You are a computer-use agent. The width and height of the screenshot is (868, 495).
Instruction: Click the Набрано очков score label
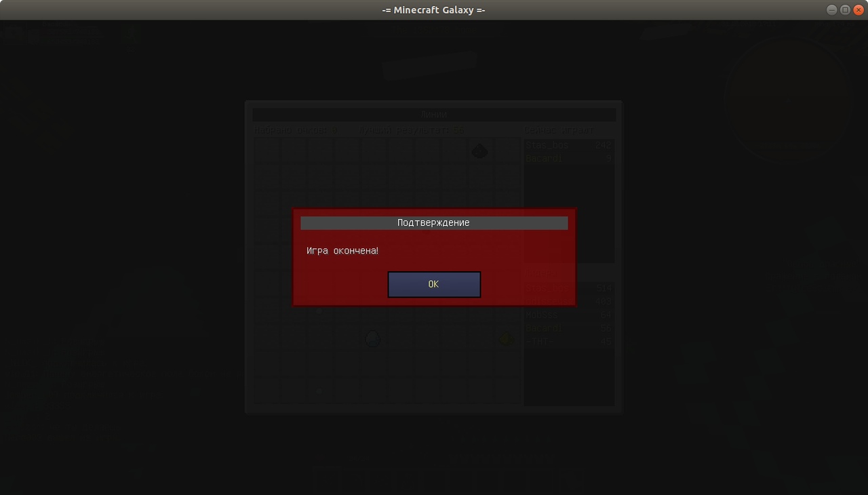[295, 130]
